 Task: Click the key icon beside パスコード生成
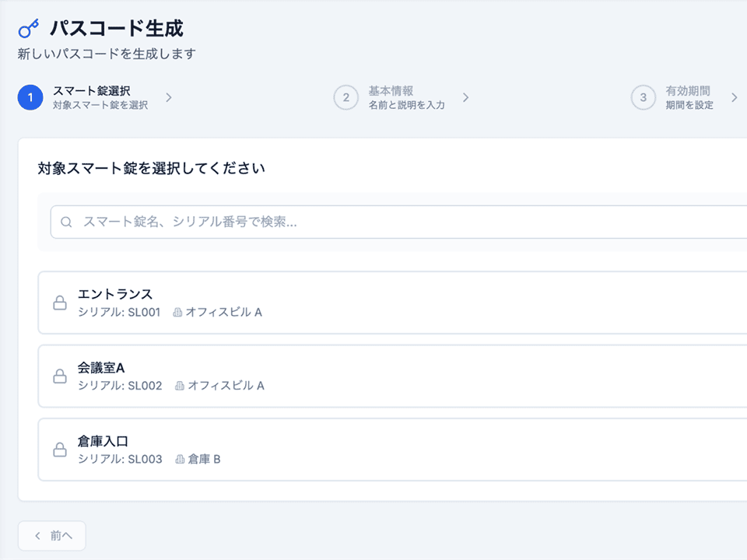29,30
